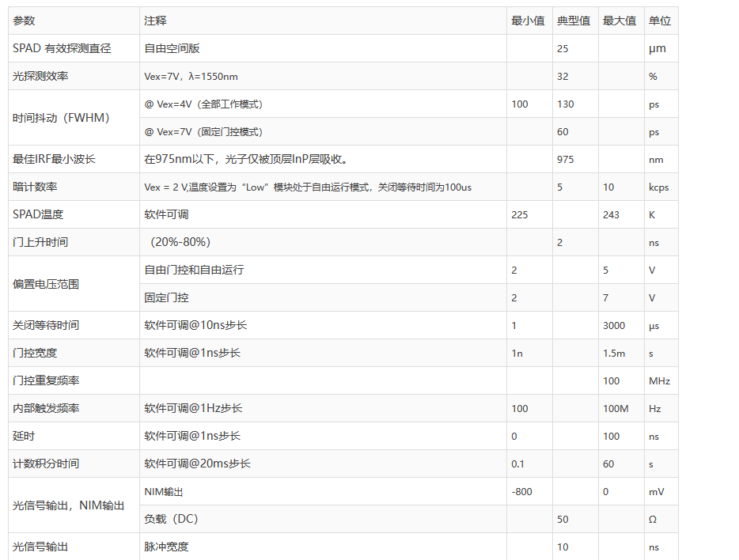This screenshot has height=560, width=739.
Task: Click the NIM输出 note cell
Action: tap(164, 491)
